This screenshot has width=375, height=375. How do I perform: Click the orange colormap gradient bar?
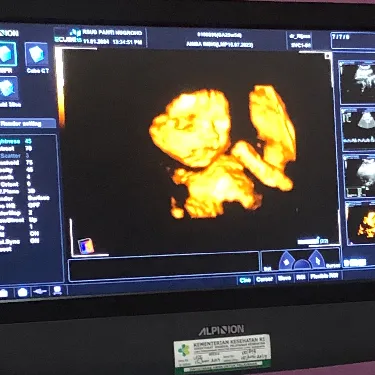60,87
